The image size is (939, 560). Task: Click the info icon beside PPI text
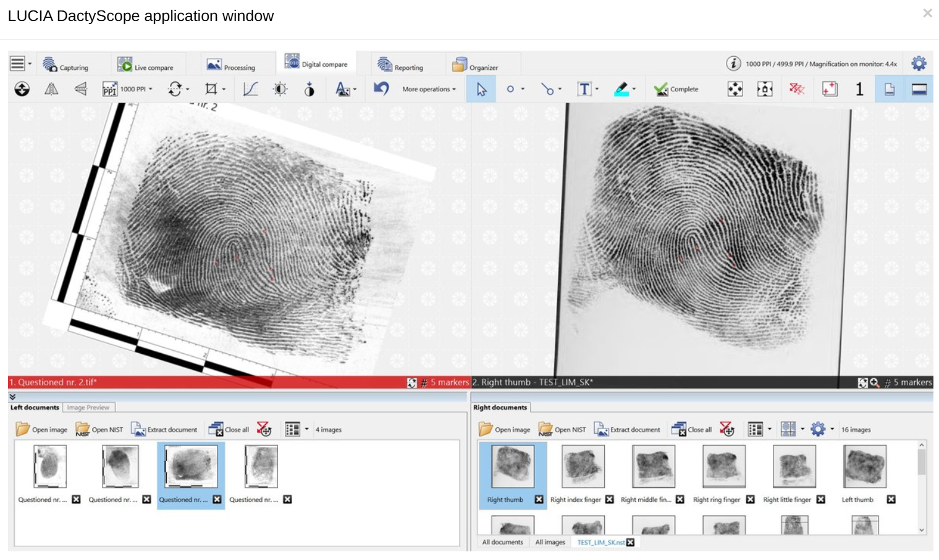[x=733, y=63]
